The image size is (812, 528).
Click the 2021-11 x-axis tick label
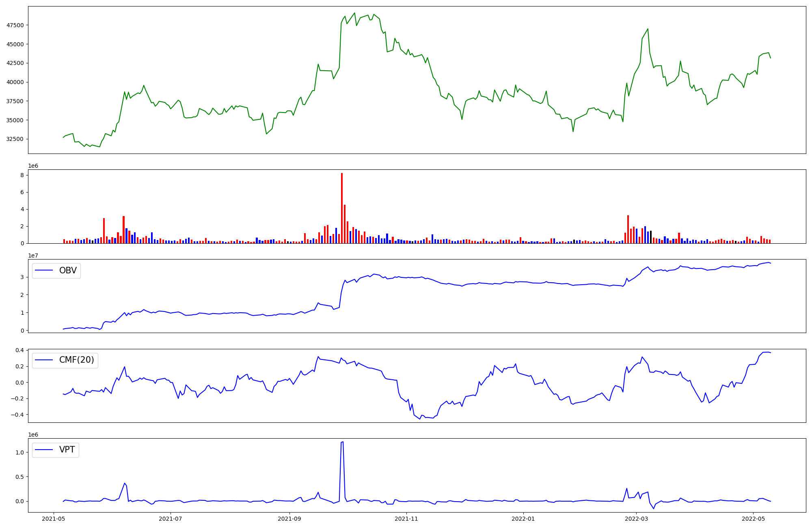pyautogui.click(x=406, y=519)
